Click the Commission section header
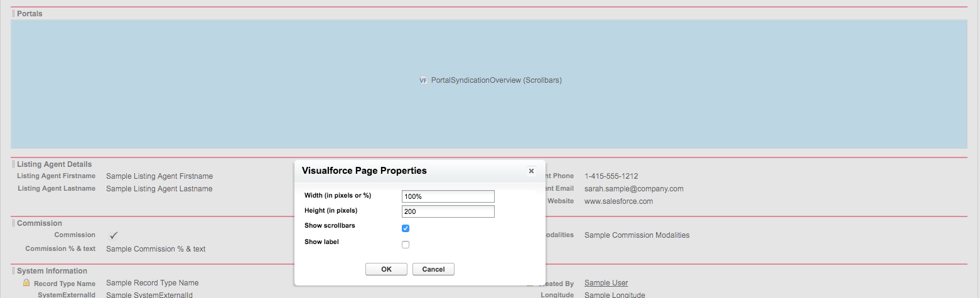Screen dimensions: 980x298 coord(40,223)
